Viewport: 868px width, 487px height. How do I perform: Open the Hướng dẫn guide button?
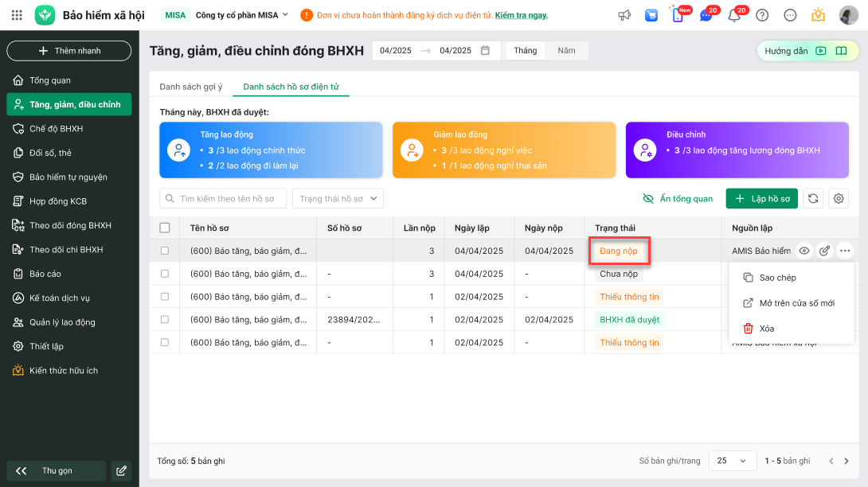coord(807,51)
